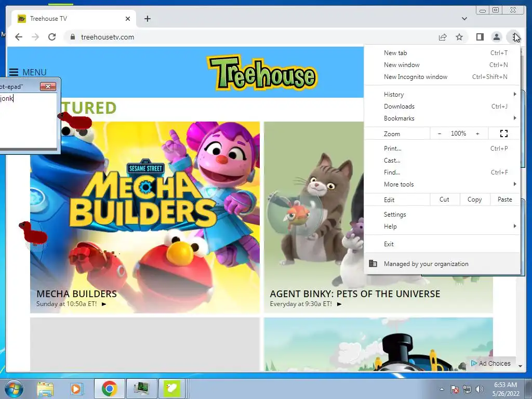Viewport: 532px width, 399px height.
Task: Open the tab search chevron
Action: point(464,19)
